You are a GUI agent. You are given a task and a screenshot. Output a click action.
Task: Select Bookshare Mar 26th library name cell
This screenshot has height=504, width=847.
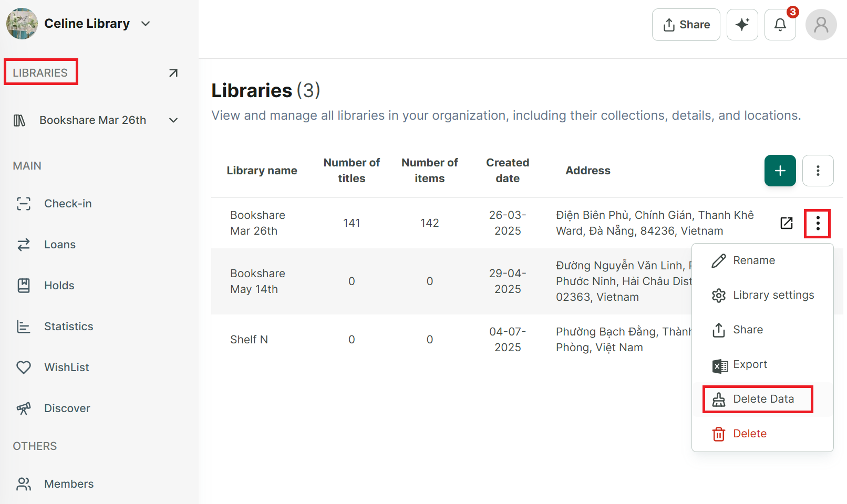click(257, 223)
